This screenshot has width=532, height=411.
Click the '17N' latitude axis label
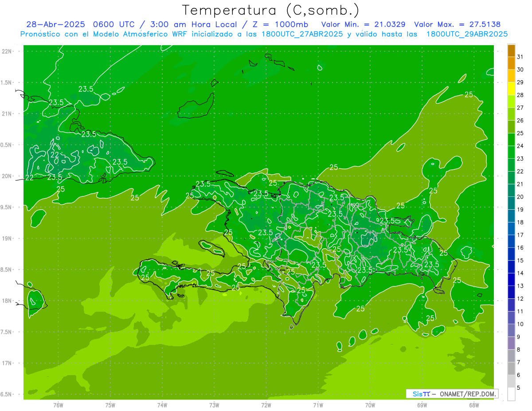[6, 363]
